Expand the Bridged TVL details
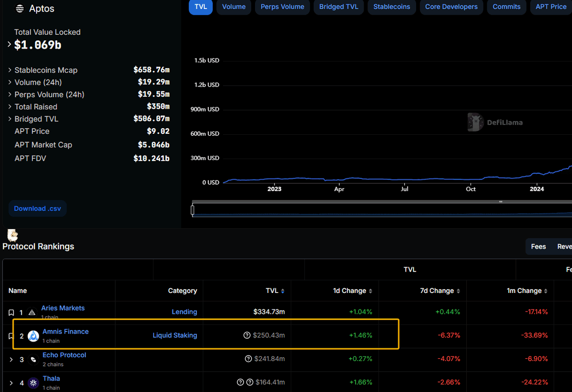Image resolution: width=572 pixels, height=392 pixels. [10, 119]
